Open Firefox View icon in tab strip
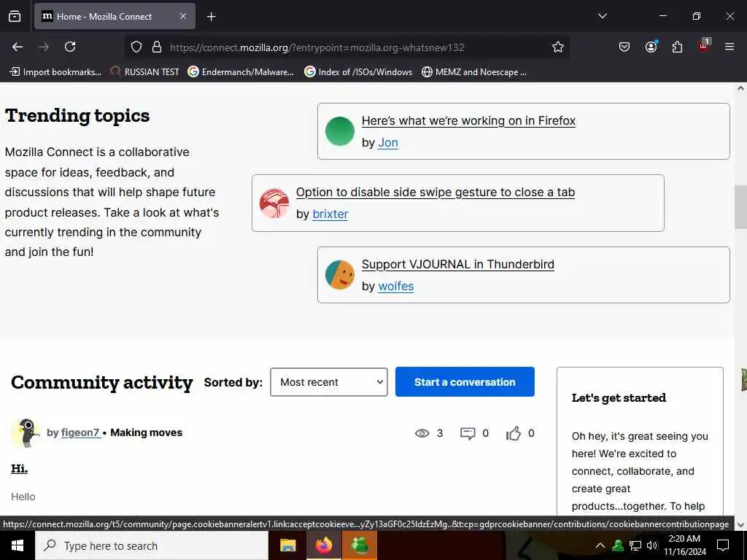The width and height of the screenshot is (747, 560). coord(15,16)
